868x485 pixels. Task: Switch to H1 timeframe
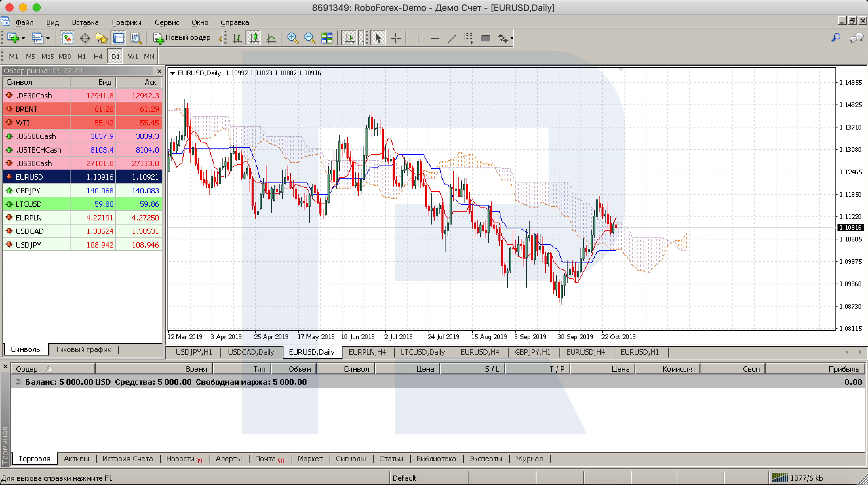coord(82,57)
